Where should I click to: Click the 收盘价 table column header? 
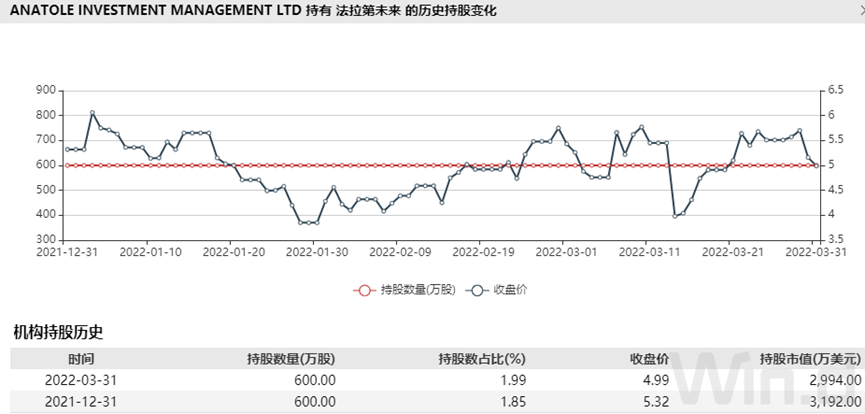[650, 359]
